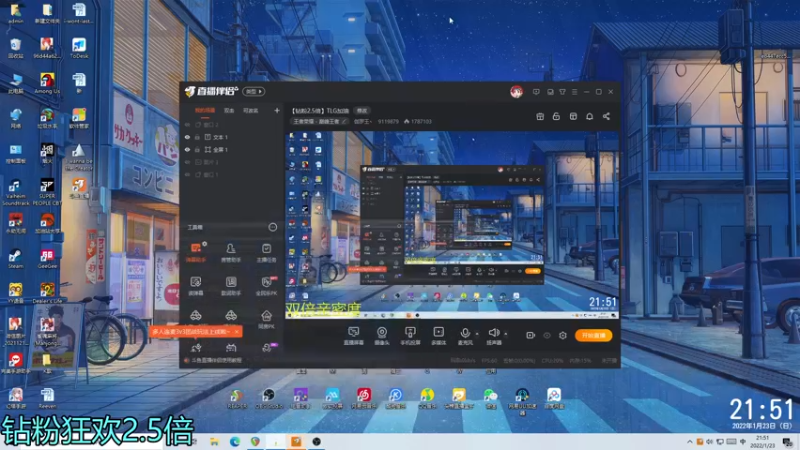Open OBS Studio shortcut on desktop
Screen dimensions: 800x450
coord(268,399)
